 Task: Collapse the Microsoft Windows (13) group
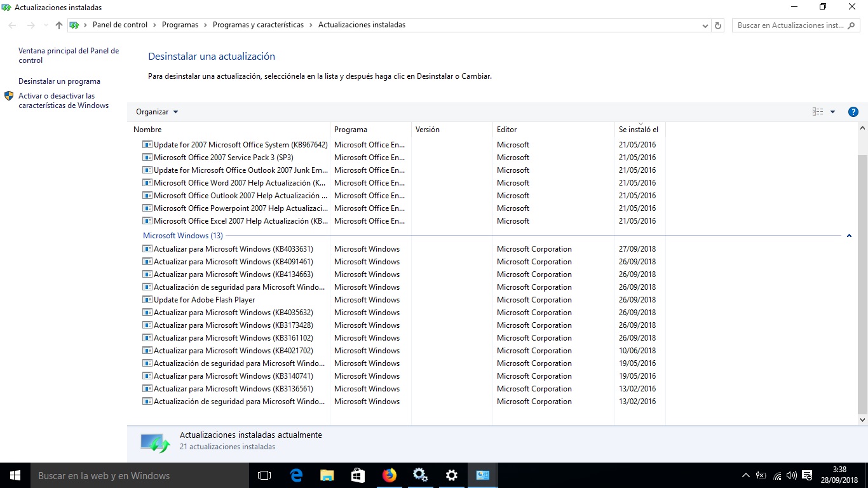tap(849, 236)
